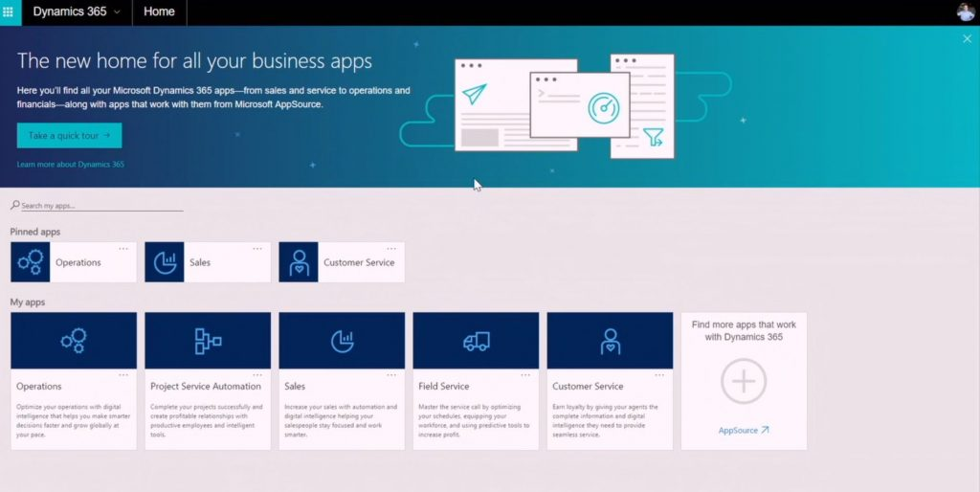Launch Project Service Automation icon
This screenshot has height=492, width=980.
pos(208,341)
